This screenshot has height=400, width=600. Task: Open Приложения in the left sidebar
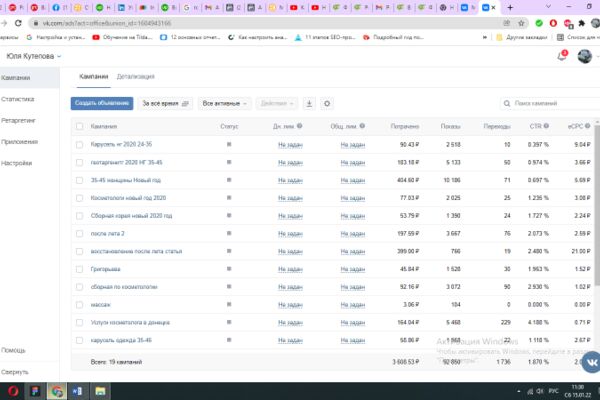[x=20, y=142]
